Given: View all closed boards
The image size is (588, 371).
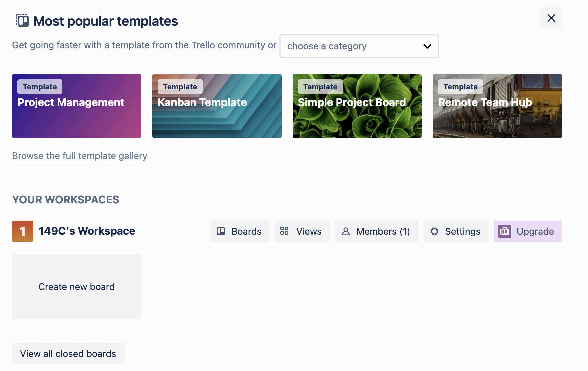Looking at the screenshot, I should tap(68, 354).
